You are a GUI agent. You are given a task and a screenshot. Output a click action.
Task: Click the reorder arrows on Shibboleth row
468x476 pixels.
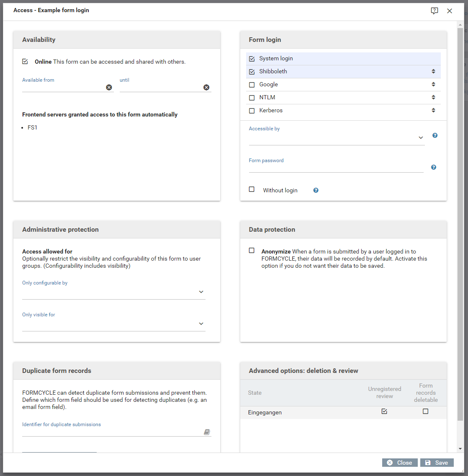click(x=433, y=72)
